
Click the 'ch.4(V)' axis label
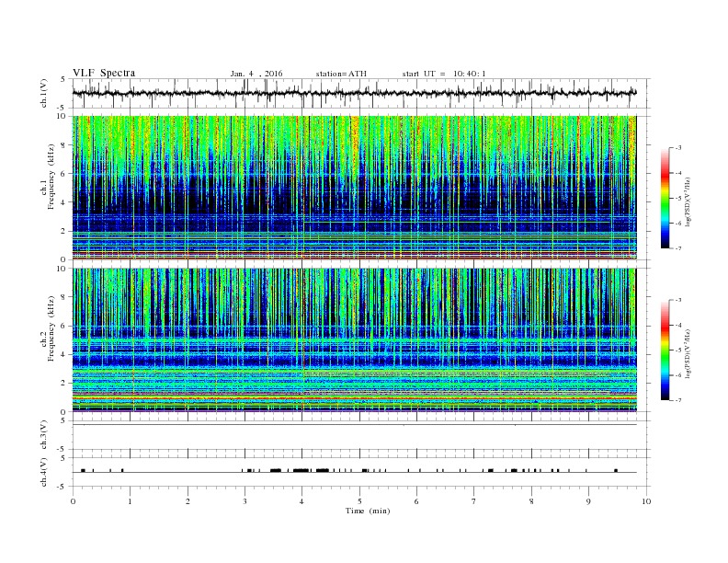tap(44, 473)
